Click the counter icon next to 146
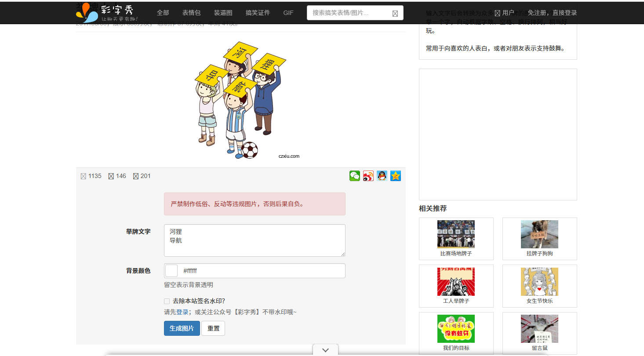Image resolution: width=644 pixels, height=356 pixels. point(109,175)
